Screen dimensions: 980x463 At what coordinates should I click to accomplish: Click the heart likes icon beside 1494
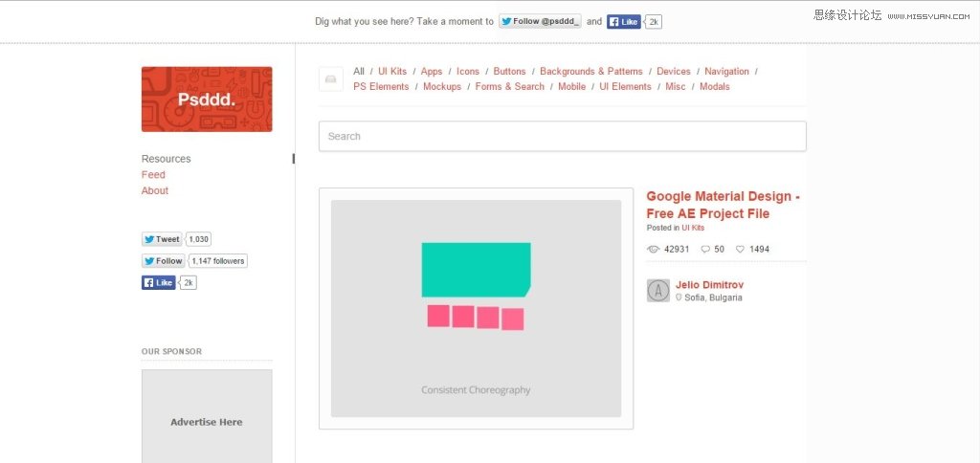tap(740, 250)
